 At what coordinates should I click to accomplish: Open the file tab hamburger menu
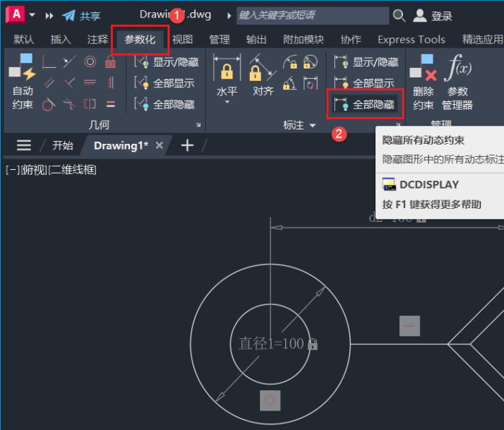click(x=24, y=145)
